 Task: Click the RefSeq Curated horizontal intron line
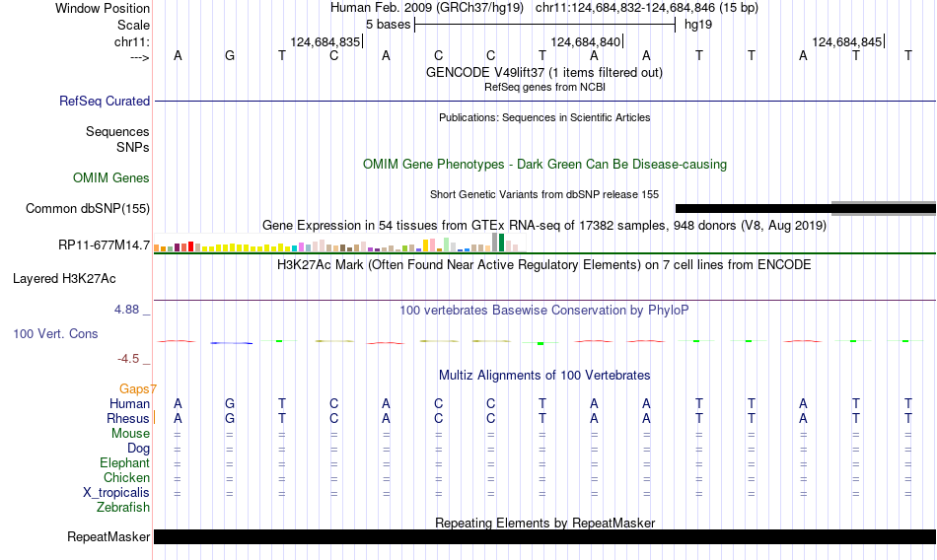[544, 101]
